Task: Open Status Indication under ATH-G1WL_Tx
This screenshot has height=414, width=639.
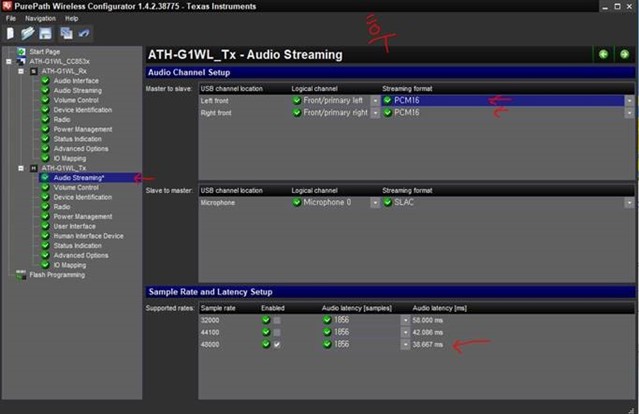Action: pyautogui.click(x=77, y=246)
